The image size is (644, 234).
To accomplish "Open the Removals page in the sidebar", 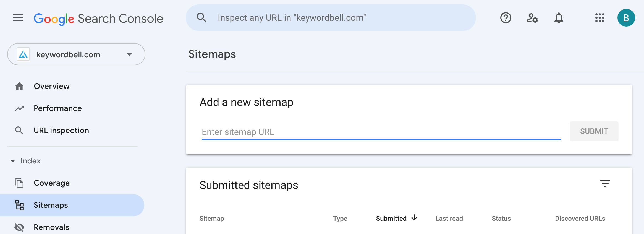I will click(51, 227).
